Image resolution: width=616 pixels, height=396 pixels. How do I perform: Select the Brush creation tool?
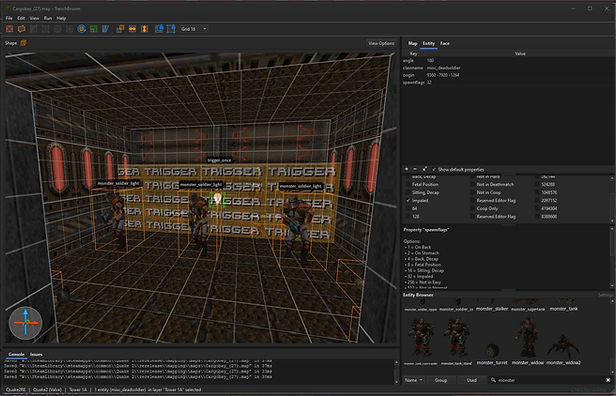(22, 29)
